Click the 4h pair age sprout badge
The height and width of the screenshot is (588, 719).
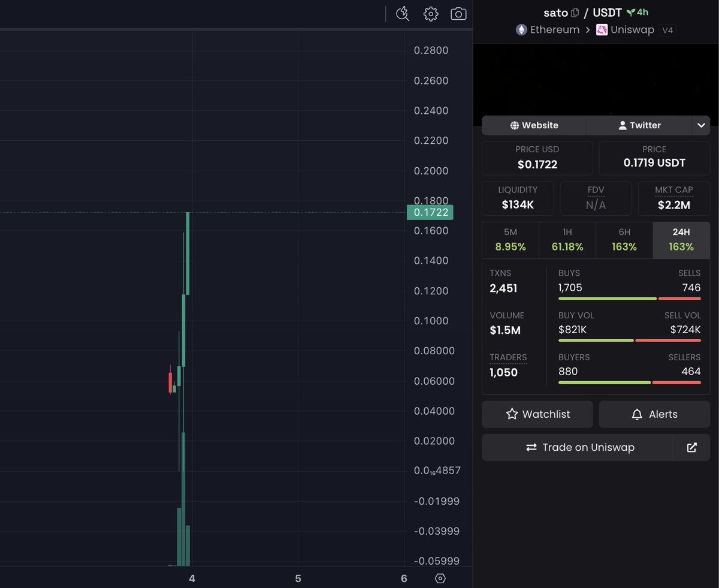click(x=638, y=12)
